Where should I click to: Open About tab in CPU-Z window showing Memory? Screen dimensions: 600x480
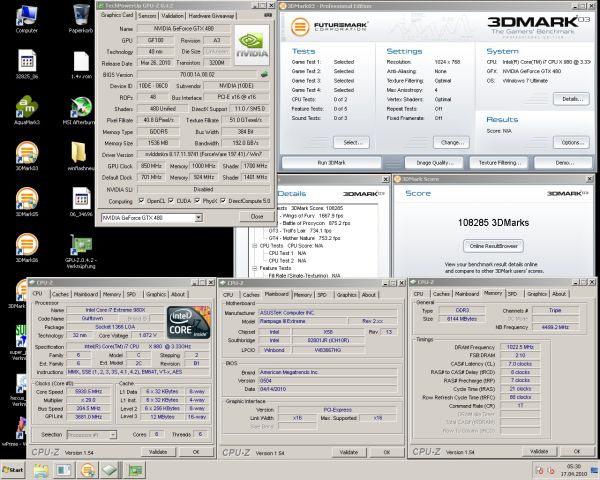click(x=559, y=294)
